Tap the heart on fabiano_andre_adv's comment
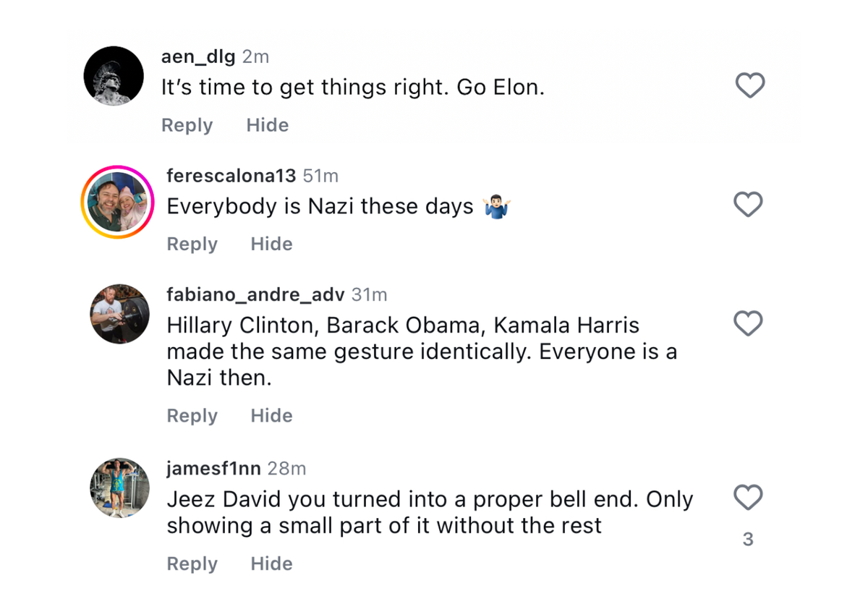The height and width of the screenshot is (612, 868). point(748,323)
